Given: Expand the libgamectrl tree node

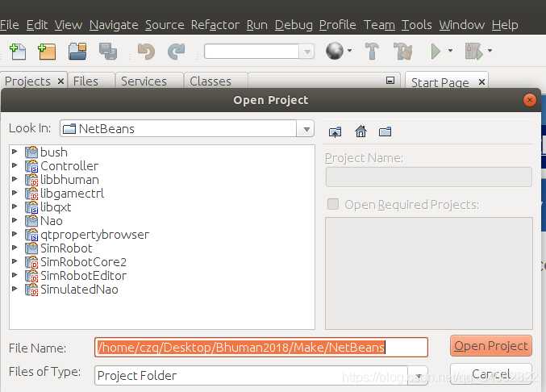Looking at the screenshot, I should 15,193.
